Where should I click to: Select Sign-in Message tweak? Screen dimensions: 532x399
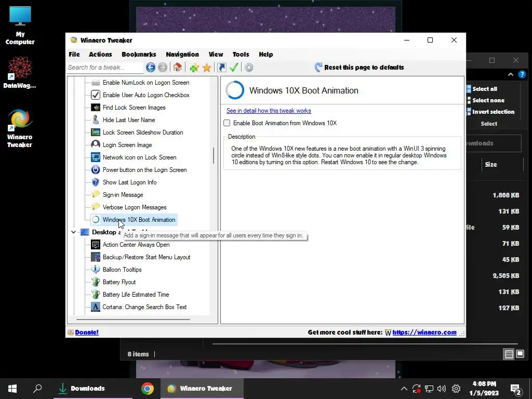123,195
